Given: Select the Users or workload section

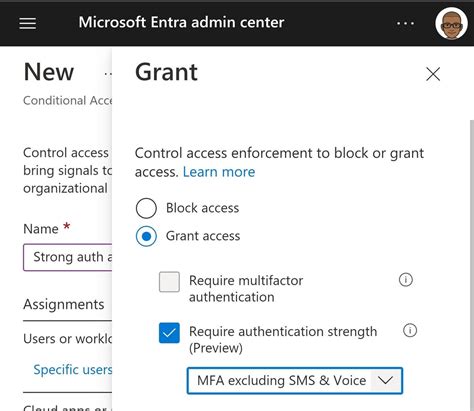Looking at the screenshot, I should [68, 339].
